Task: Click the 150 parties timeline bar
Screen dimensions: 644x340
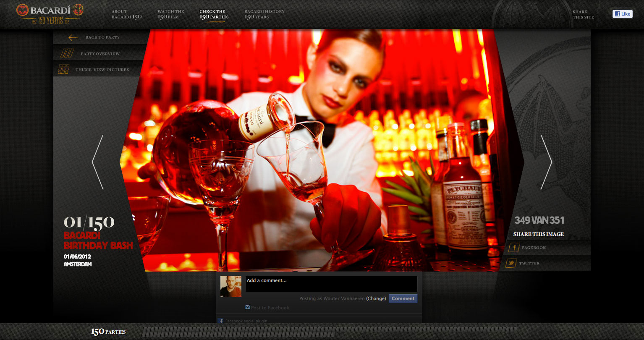Action: [x=330, y=332]
